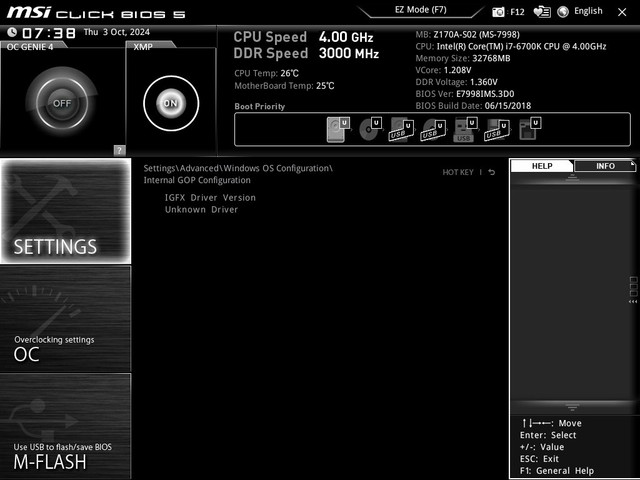640x480 pixels.
Task: Click the F12 screenshot shortcut label
Action: 517,12
